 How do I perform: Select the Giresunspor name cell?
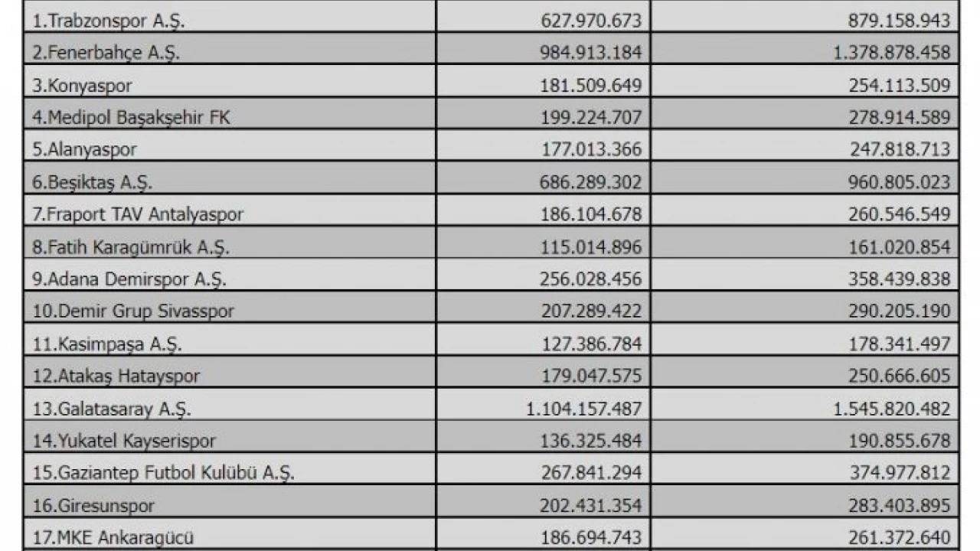tap(93, 506)
